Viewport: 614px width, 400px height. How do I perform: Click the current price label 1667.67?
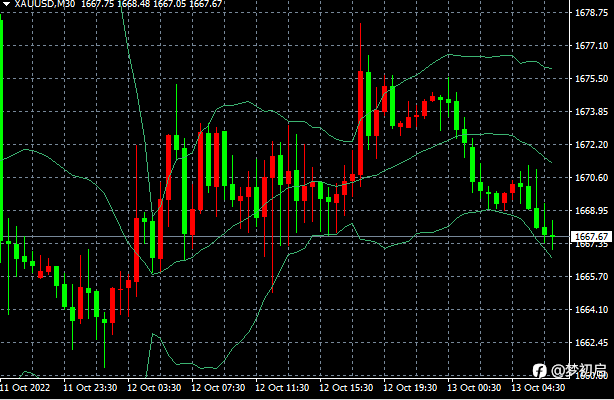591,237
